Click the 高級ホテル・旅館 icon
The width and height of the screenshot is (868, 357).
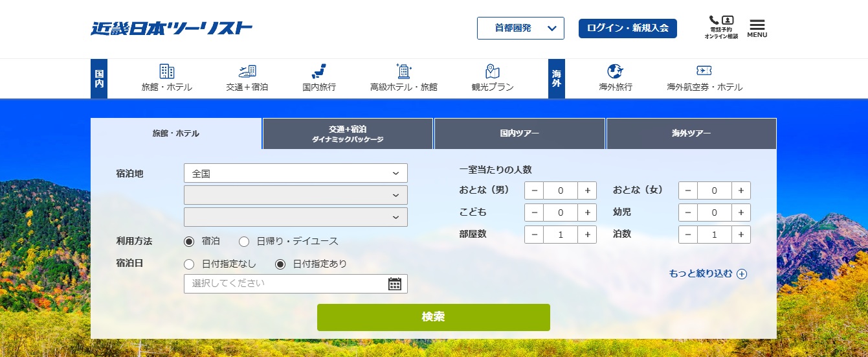click(404, 71)
